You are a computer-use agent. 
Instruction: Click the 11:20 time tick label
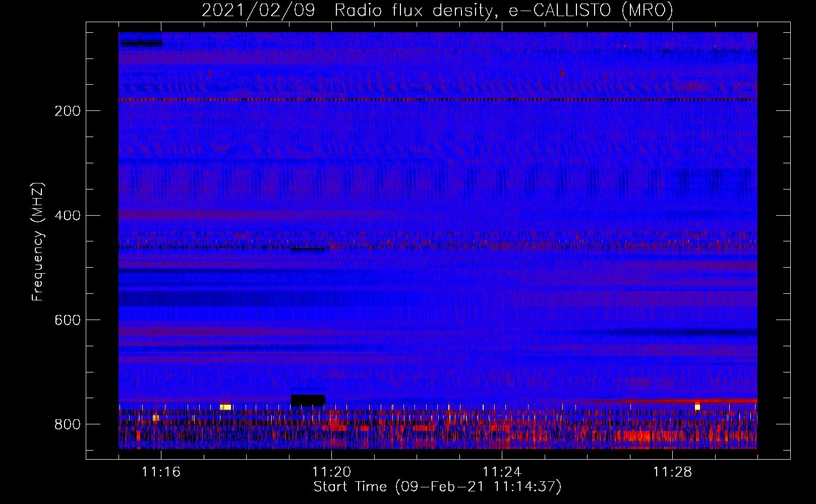point(331,472)
